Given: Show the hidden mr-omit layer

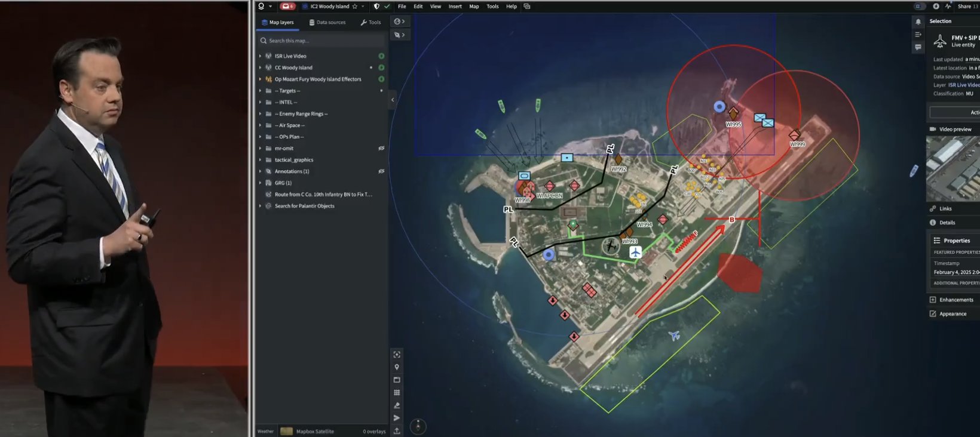Looking at the screenshot, I should [x=381, y=148].
